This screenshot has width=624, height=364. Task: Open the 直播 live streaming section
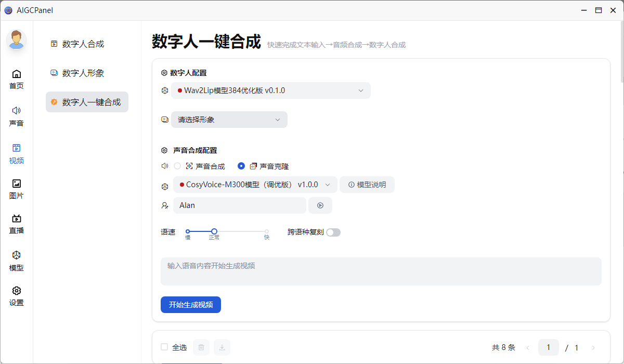coord(17,224)
